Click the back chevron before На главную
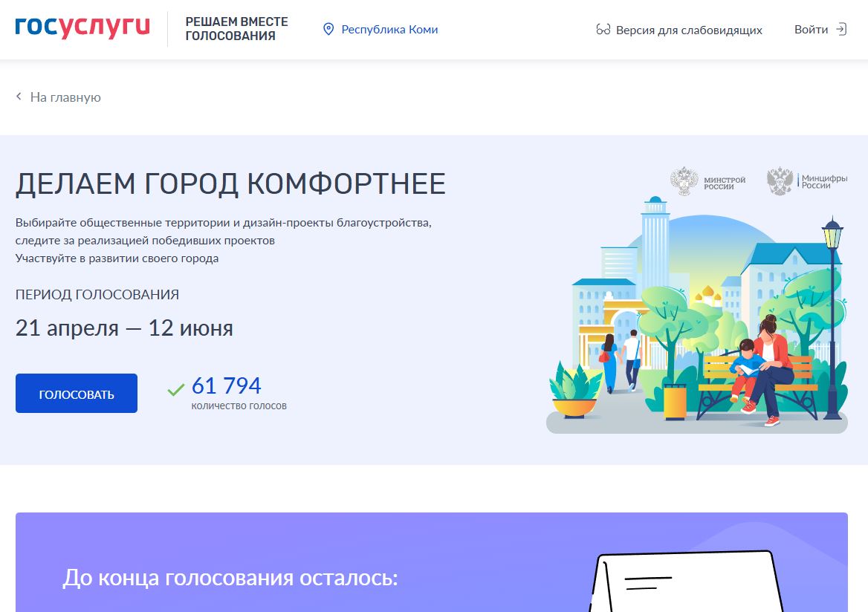This screenshot has height=612, width=868. click(x=19, y=97)
